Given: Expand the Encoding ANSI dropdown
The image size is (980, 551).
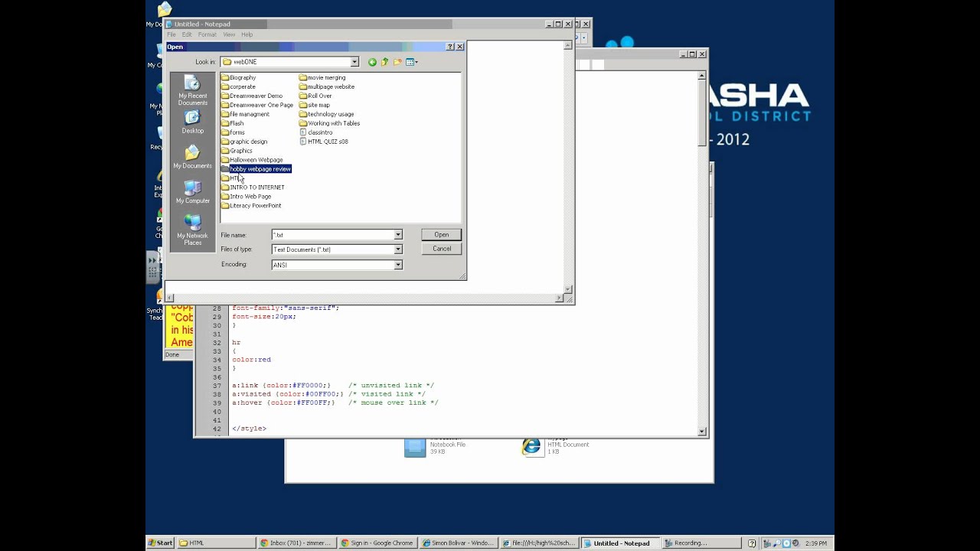Looking at the screenshot, I should tap(397, 265).
